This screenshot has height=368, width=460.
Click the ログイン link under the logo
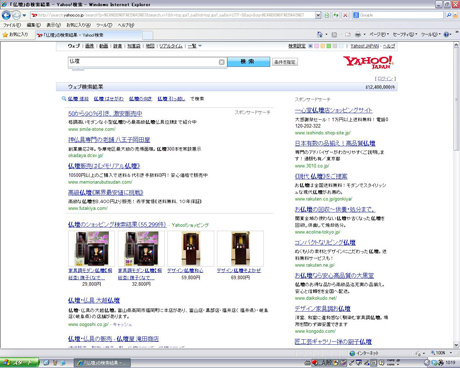[x=385, y=79]
